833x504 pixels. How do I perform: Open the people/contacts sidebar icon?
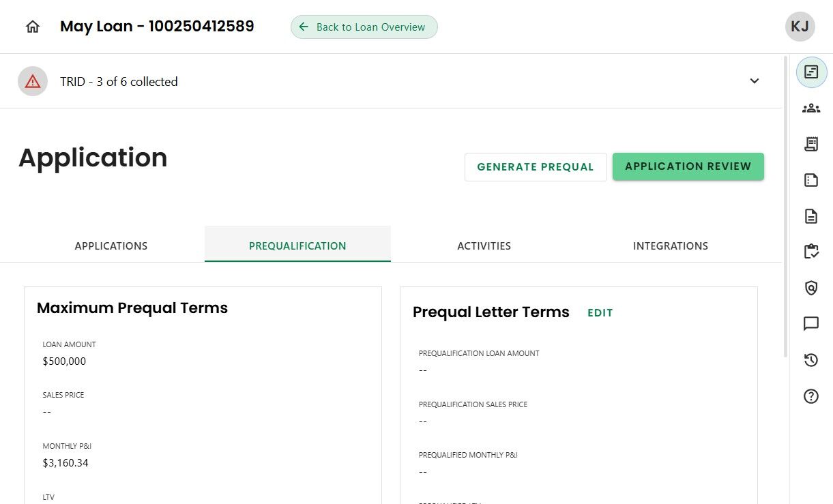pos(811,108)
